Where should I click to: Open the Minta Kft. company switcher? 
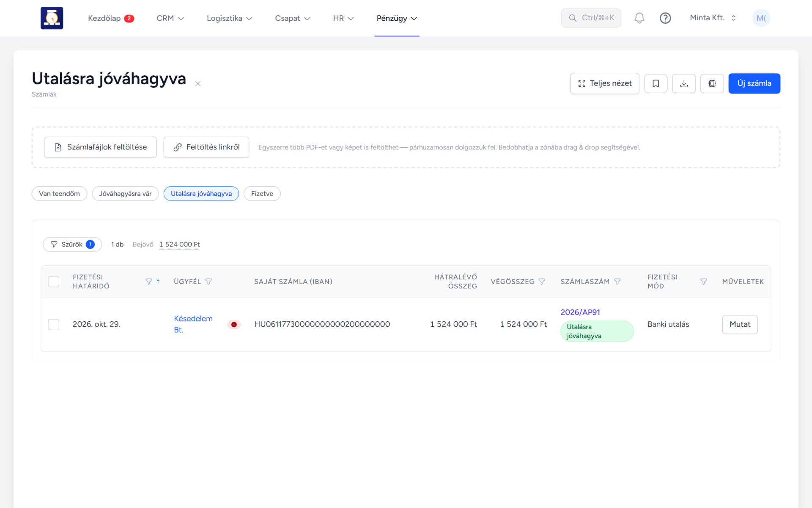[713, 18]
